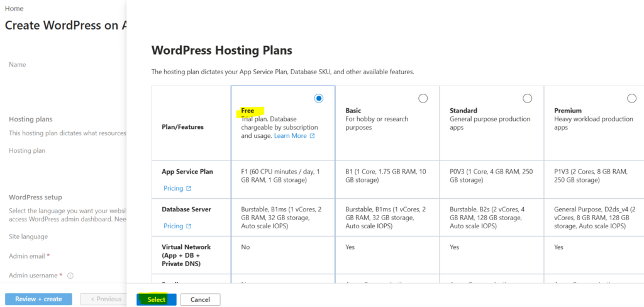
Task: Click the Standard plan title
Action: click(x=464, y=111)
